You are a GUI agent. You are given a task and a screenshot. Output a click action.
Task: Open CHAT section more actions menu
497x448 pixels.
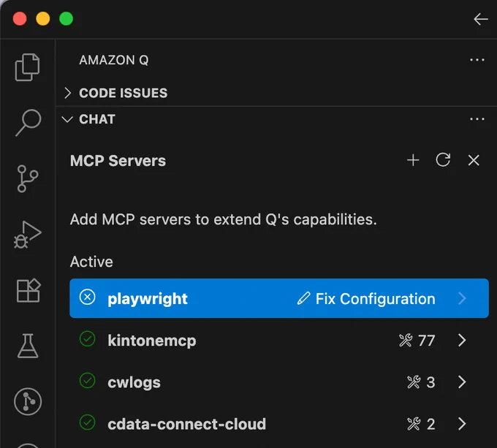(477, 119)
